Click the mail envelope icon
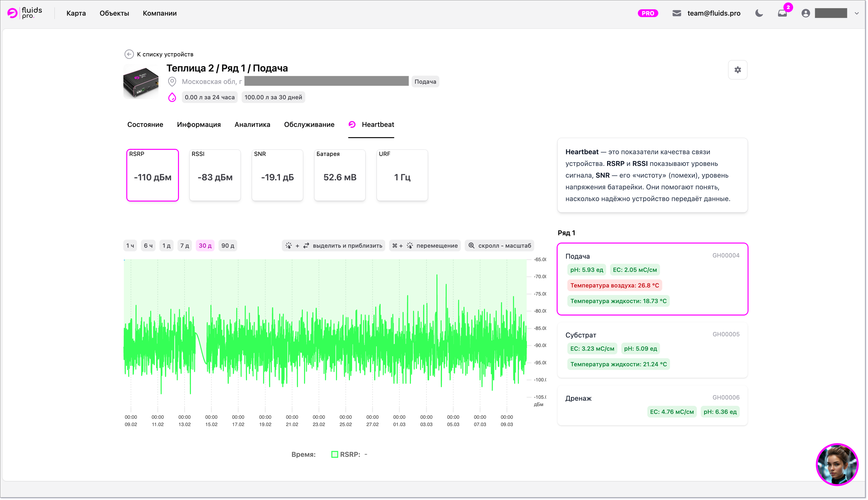This screenshot has width=868, height=500. tap(677, 13)
